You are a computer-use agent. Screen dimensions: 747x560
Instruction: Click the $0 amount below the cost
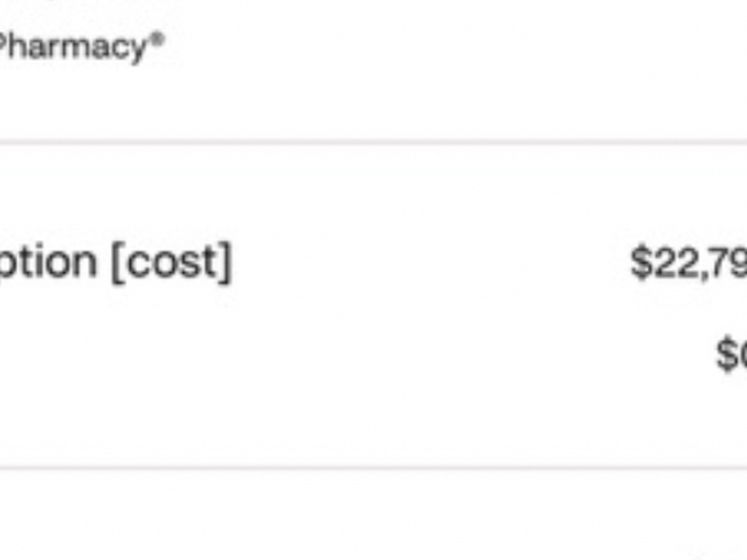tap(731, 356)
